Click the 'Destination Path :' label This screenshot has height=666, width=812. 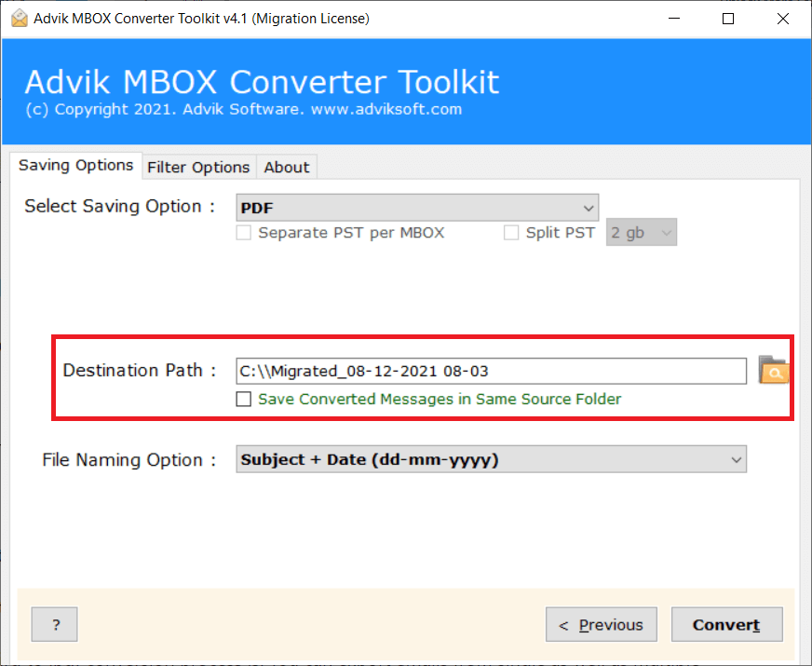(139, 371)
